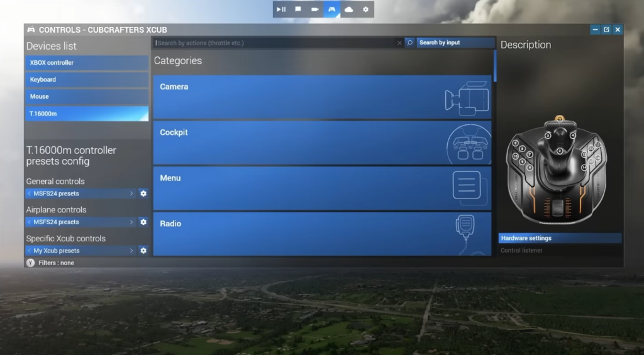Select Keyboard in devices list
This screenshot has height=355, width=644.
click(x=87, y=80)
